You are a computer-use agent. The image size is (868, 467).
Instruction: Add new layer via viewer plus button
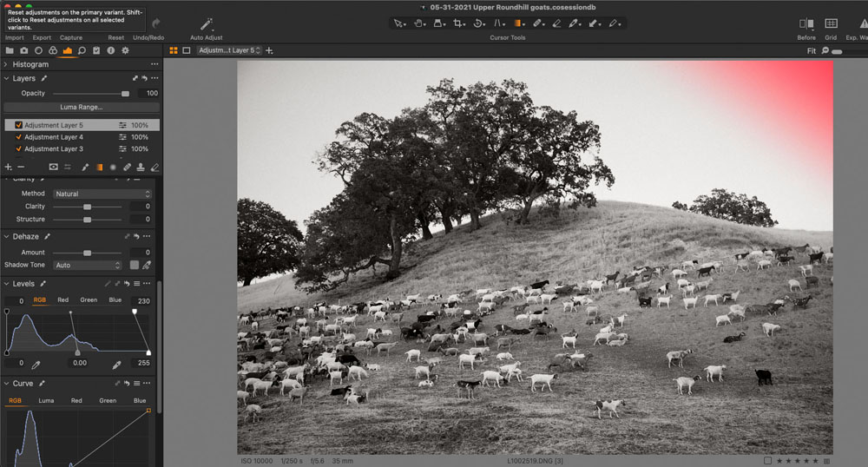[270, 50]
